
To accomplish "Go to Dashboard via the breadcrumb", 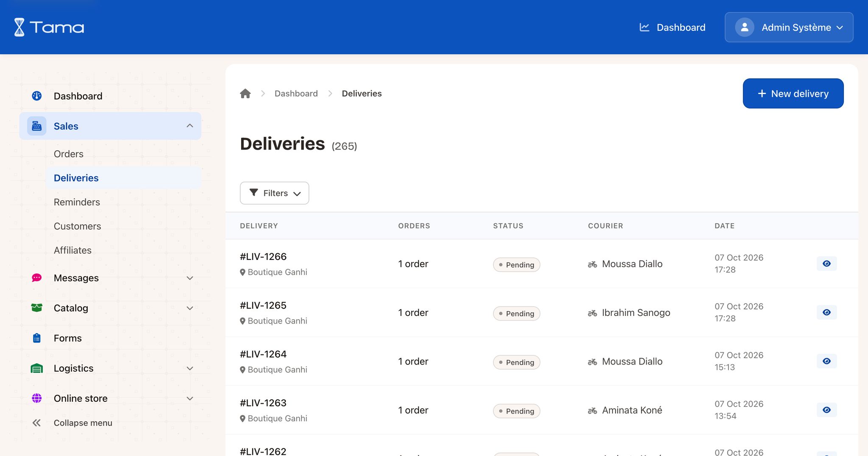I will pos(296,94).
